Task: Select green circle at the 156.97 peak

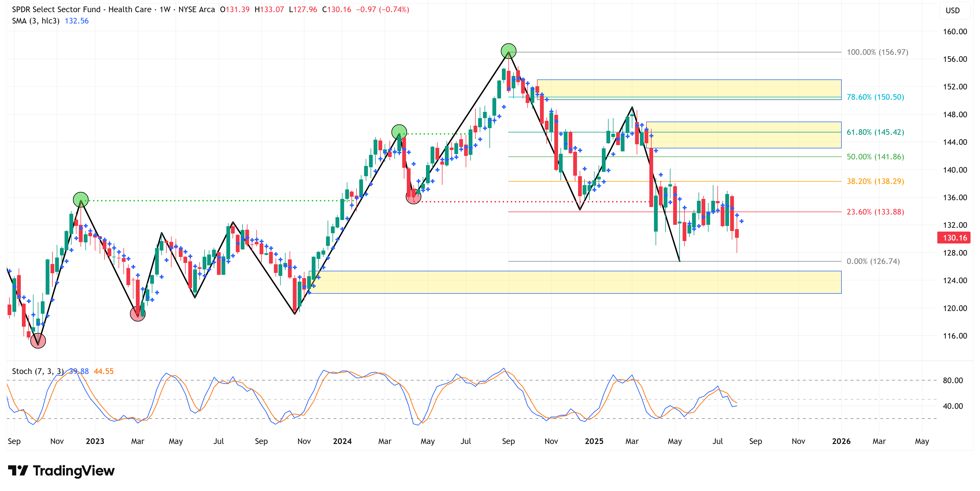Action: [508, 51]
